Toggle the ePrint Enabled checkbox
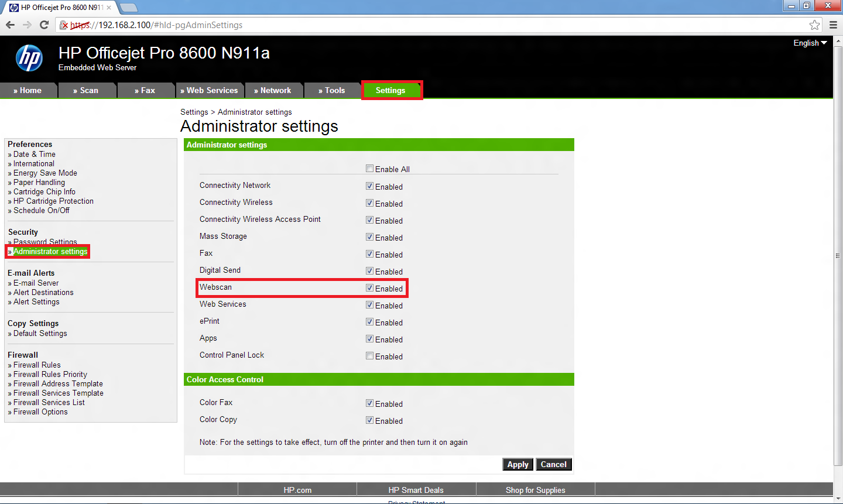This screenshot has width=843, height=504. point(369,322)
